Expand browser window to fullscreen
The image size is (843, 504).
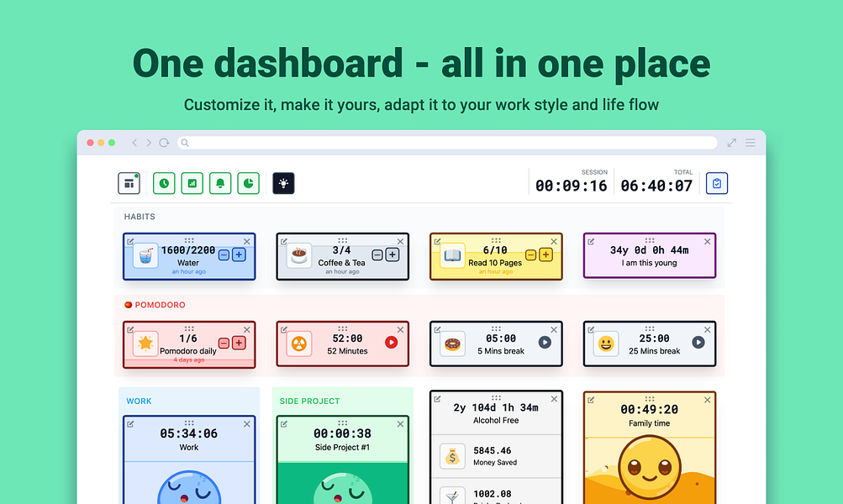click(732, 143)
